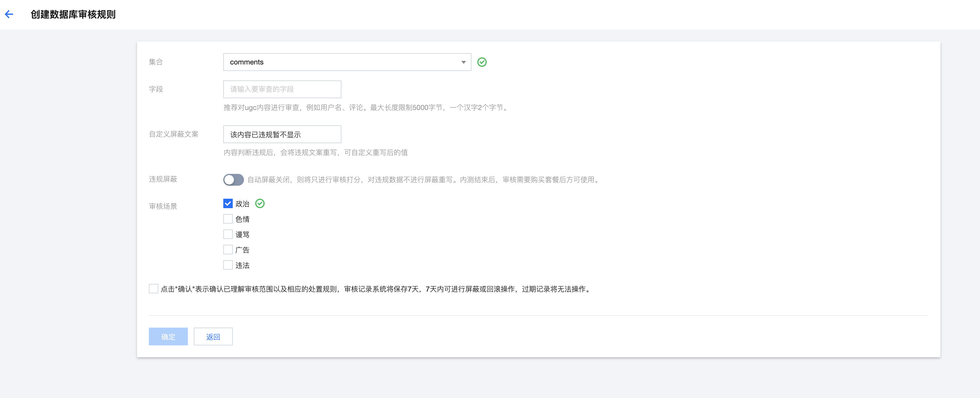Focus the 字段 field input box
The width and height of the screenshot is (980, 398).
coord(282,89)
